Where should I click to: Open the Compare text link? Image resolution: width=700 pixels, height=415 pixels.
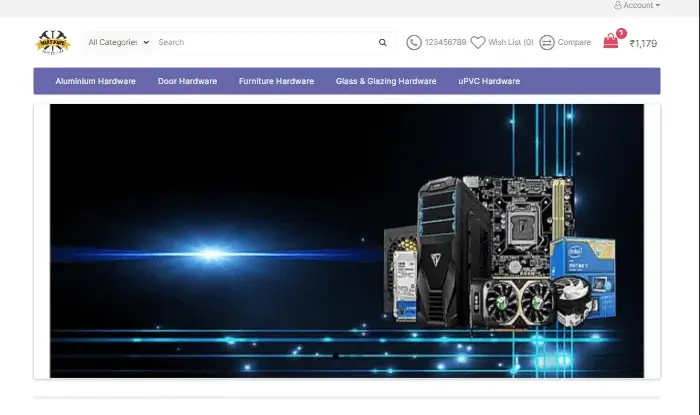point(574,43)
